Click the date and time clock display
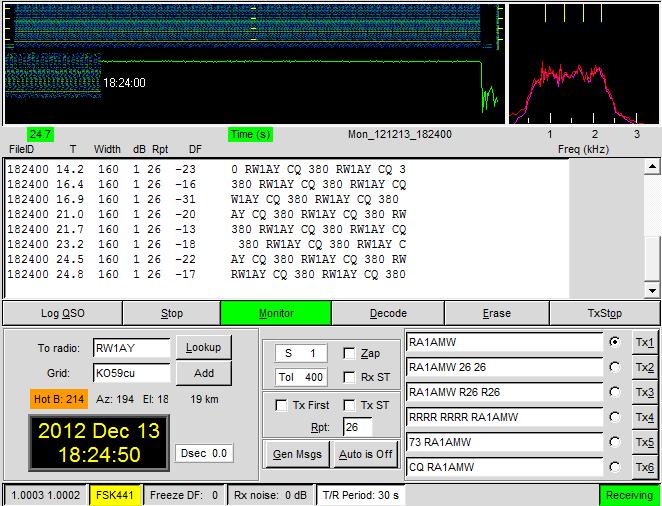Viewport: 662px width, 506px height. pos(99,442)
